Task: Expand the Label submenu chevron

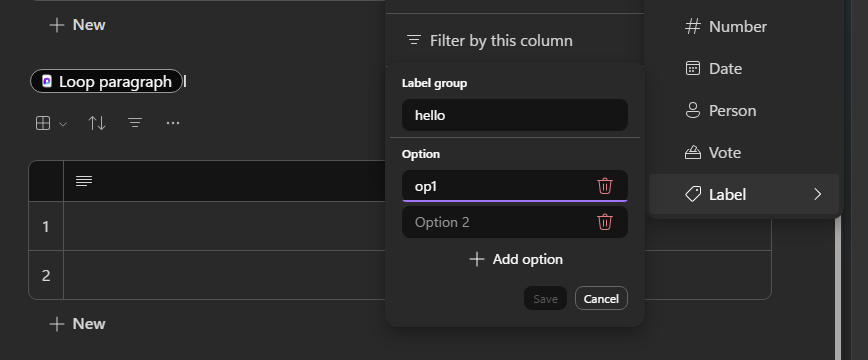Action: click(818, 194)
